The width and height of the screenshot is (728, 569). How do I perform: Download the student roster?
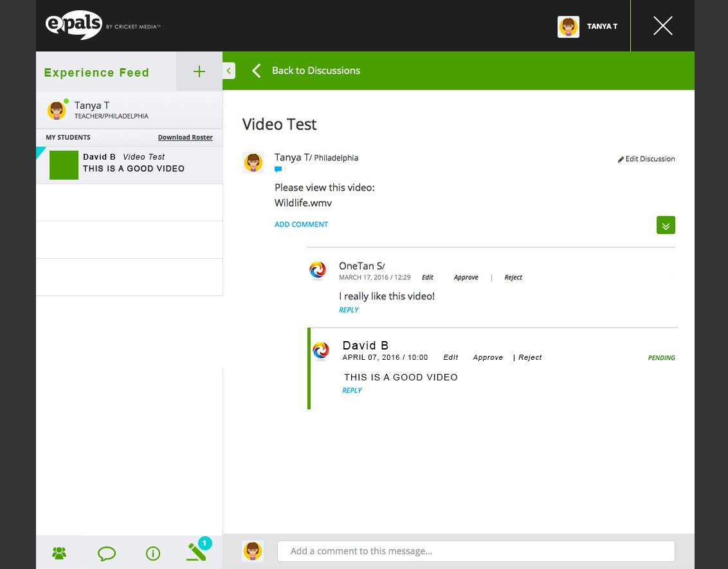(x=185, y=137)
